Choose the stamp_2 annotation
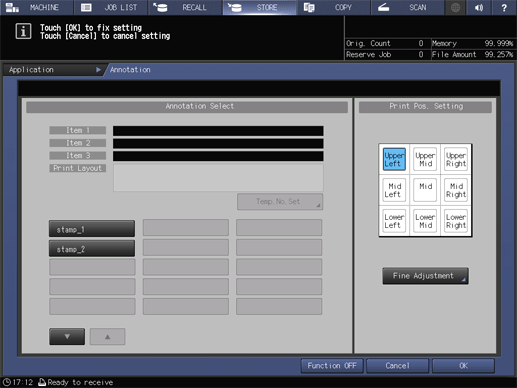 coord(92,248)
